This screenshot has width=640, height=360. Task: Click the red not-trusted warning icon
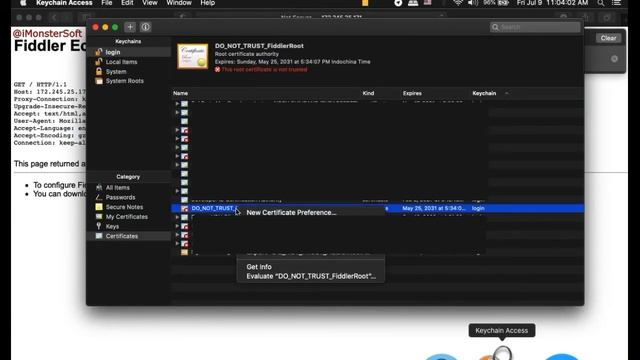[218, 69]
